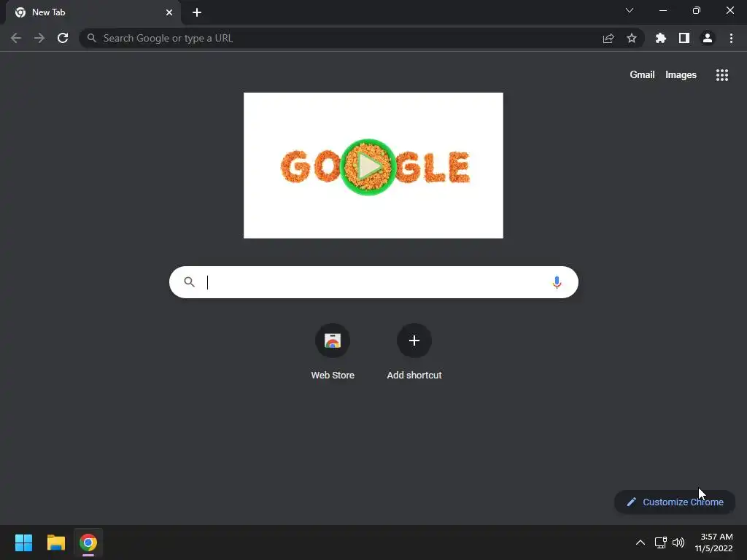This screenshot has width=747, height=560.
Task: Show hidden system tray icons
Action: pyautogui.click(x=640, y=542)
